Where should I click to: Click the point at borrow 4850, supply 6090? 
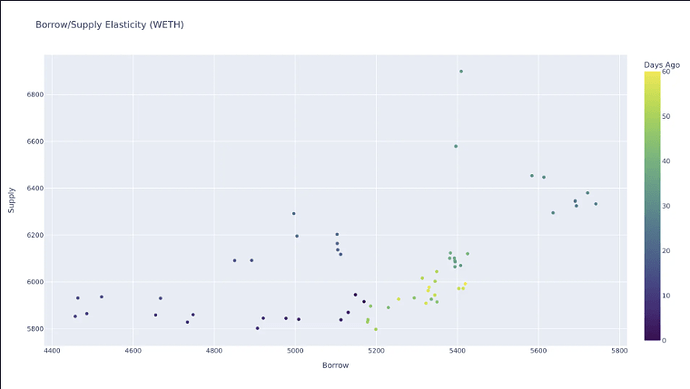235,261
